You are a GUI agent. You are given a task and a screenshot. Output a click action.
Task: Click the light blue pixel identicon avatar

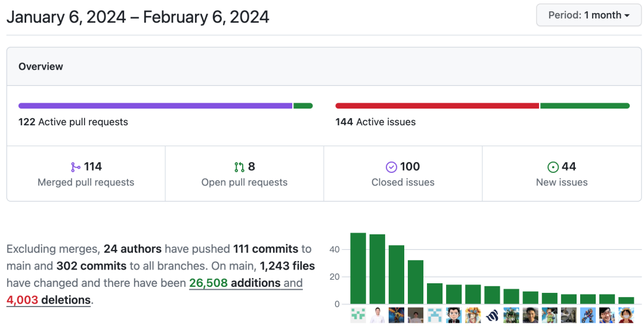[x=435, y=315]
